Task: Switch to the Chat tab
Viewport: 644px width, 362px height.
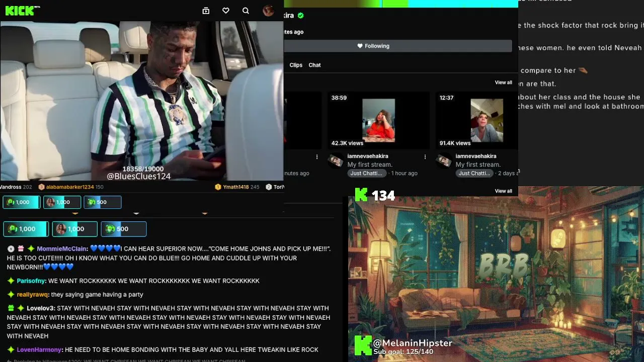Action: [314, 65]
